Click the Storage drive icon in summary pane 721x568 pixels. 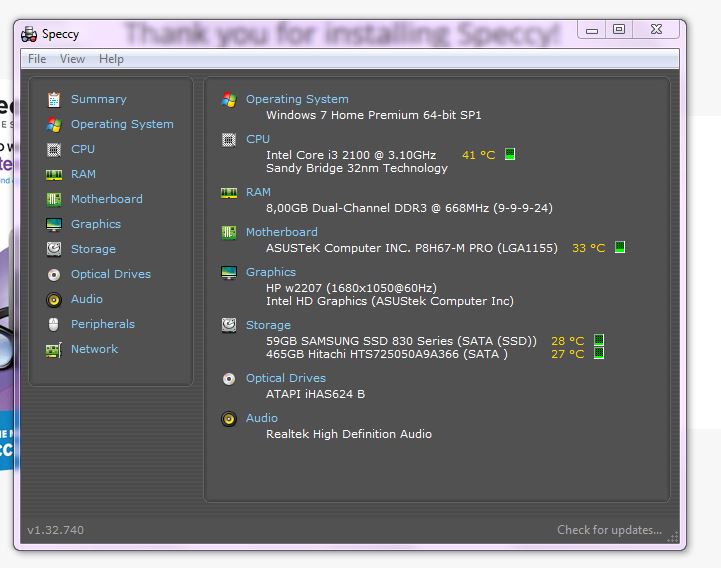click(x=229, y=325)
